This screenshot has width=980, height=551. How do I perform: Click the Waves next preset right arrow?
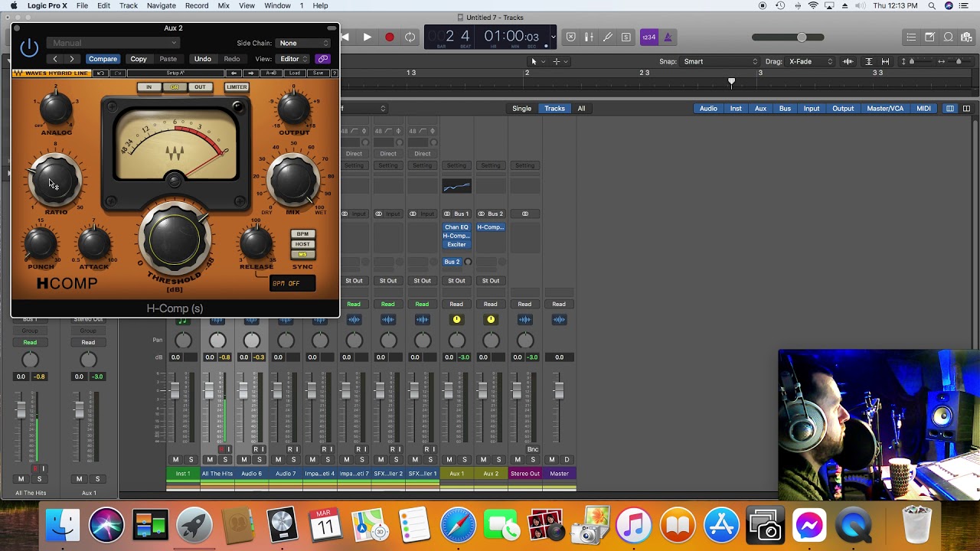[251, 73]
